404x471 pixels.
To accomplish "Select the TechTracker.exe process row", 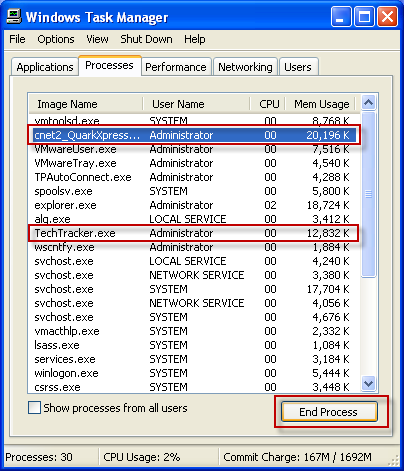I will (x=194, y=233).
